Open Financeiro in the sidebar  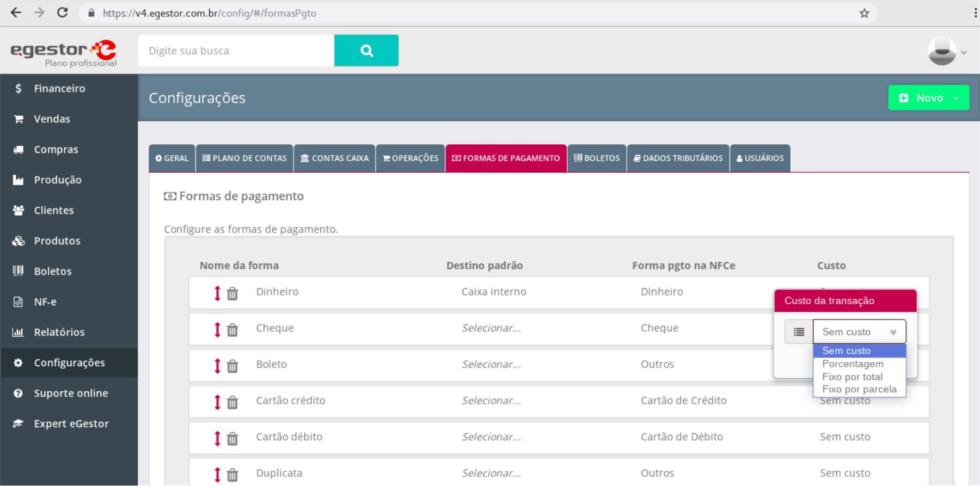click(x=69, y=88)
